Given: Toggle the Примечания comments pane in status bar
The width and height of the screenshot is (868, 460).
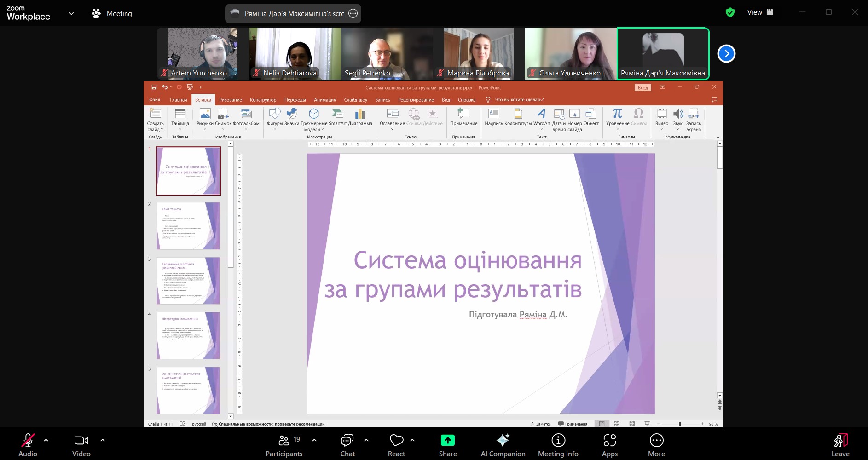Looking at the screenshot, I should click(x=573, y=424).
